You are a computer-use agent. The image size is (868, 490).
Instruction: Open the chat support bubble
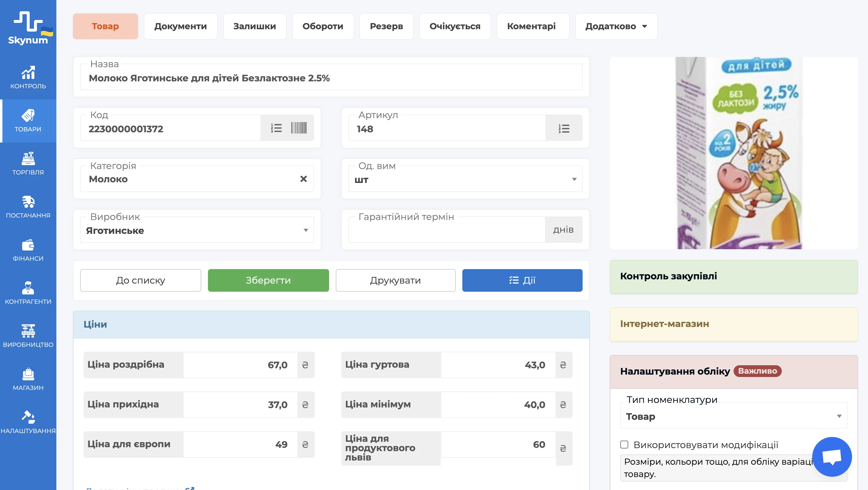click(832, 457)
